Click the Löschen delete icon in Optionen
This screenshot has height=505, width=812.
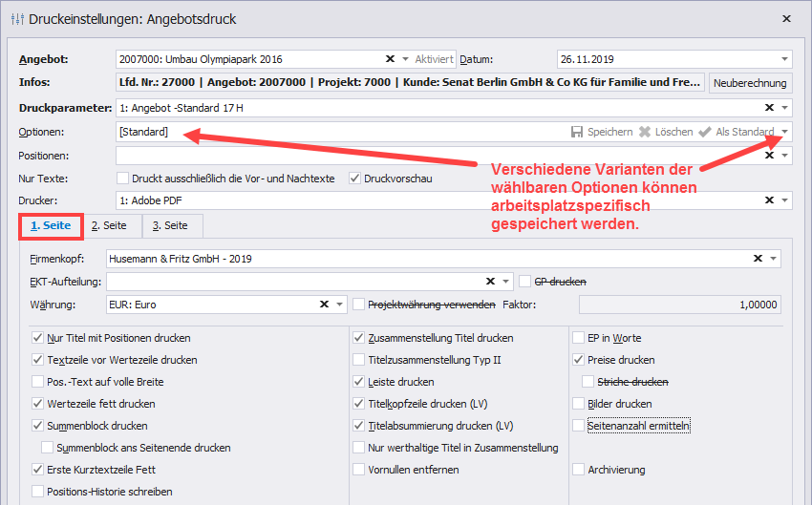pyautogui.click(x=645, y=132)
